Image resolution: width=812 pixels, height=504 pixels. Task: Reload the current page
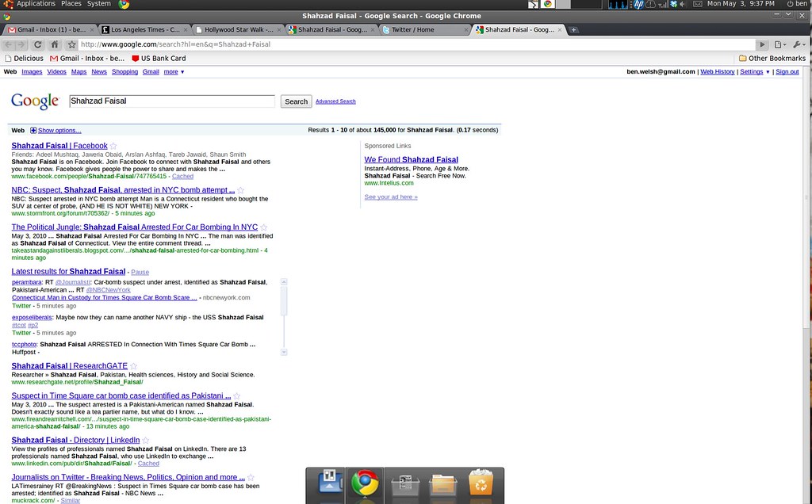37,44
